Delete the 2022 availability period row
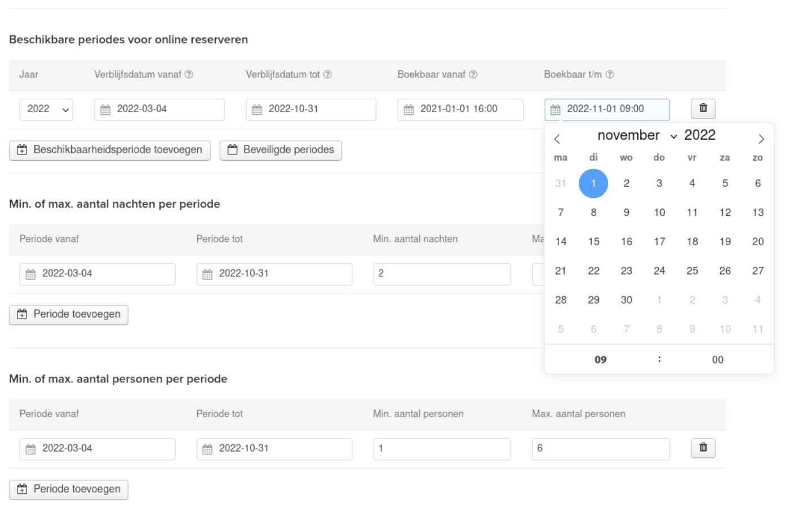 (703, 108)
